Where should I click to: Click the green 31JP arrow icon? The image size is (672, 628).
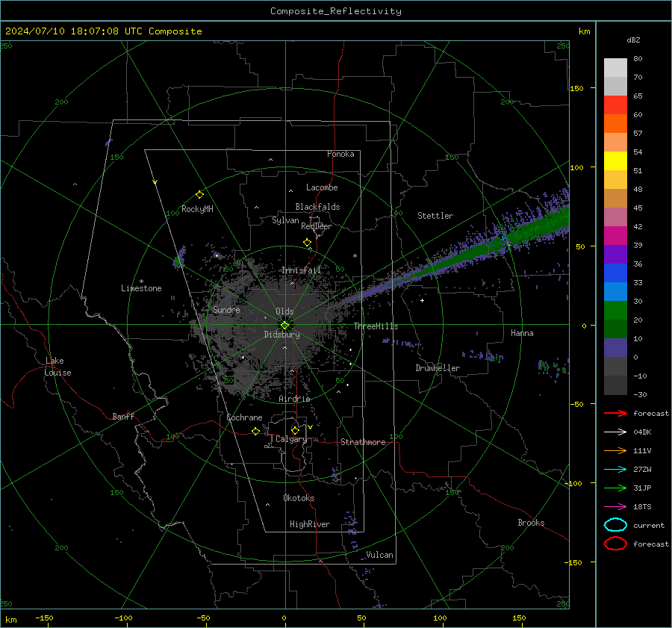(615, 488)
